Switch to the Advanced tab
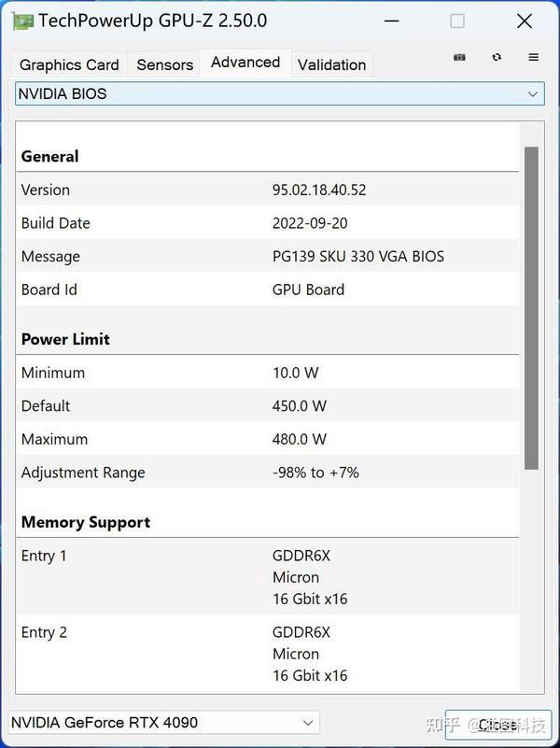This screenshot has height=748, width=560. [245, 62]
